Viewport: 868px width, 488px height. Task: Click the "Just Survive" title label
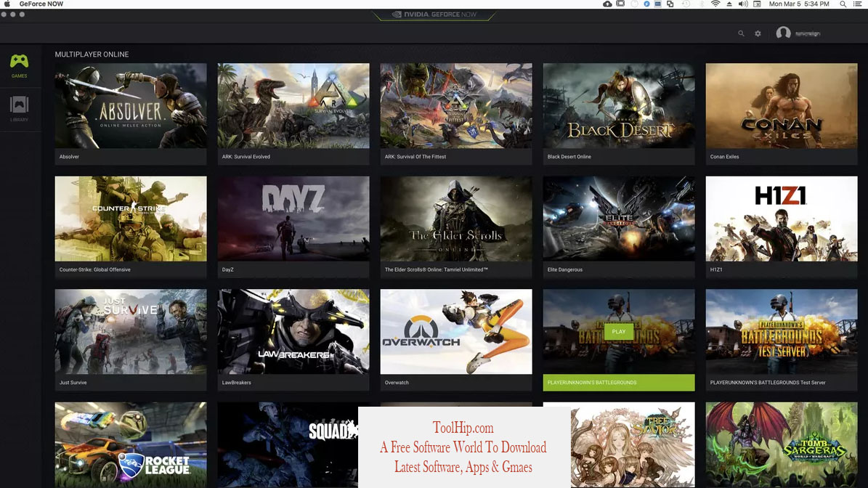click(x=73, y=382)
